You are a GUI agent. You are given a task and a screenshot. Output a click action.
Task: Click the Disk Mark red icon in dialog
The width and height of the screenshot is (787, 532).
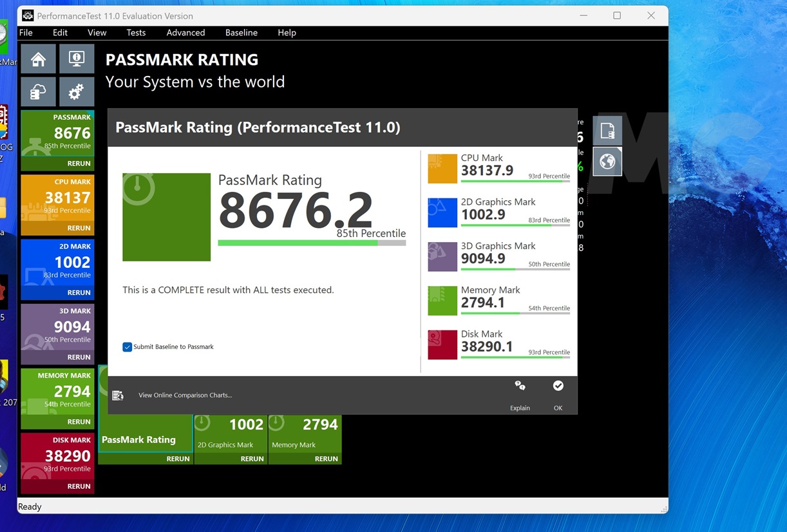point(442,345)
